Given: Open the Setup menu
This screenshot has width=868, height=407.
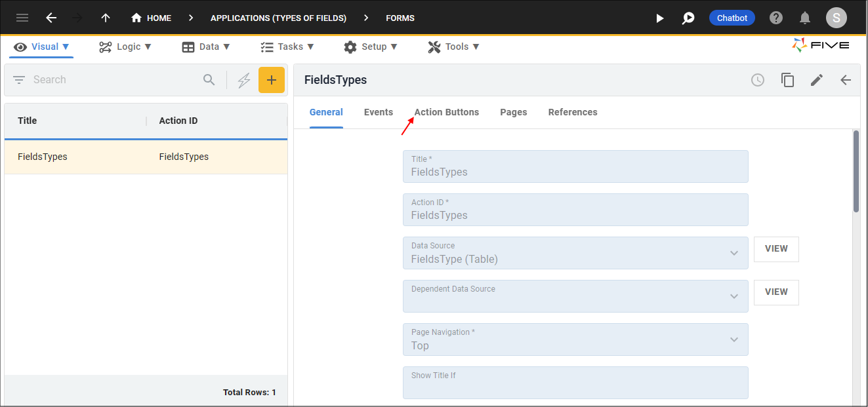Looking at the screenshot, I should point(371,47).
